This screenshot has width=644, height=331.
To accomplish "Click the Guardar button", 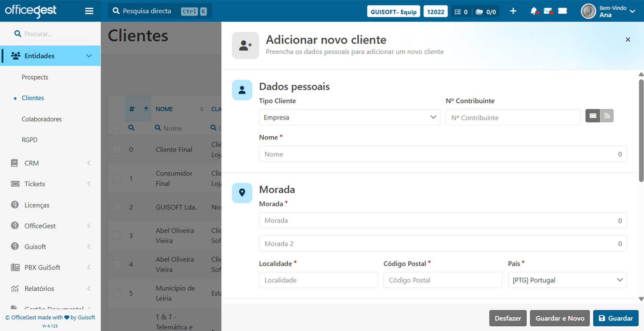I will click(616, 318).
